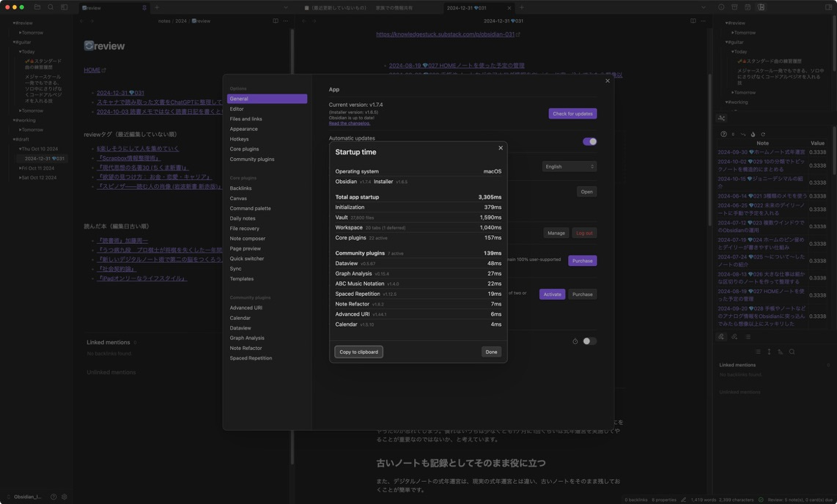Open the knowledgestuck substack URL link
Screen dimensions: 837x504
445,34
